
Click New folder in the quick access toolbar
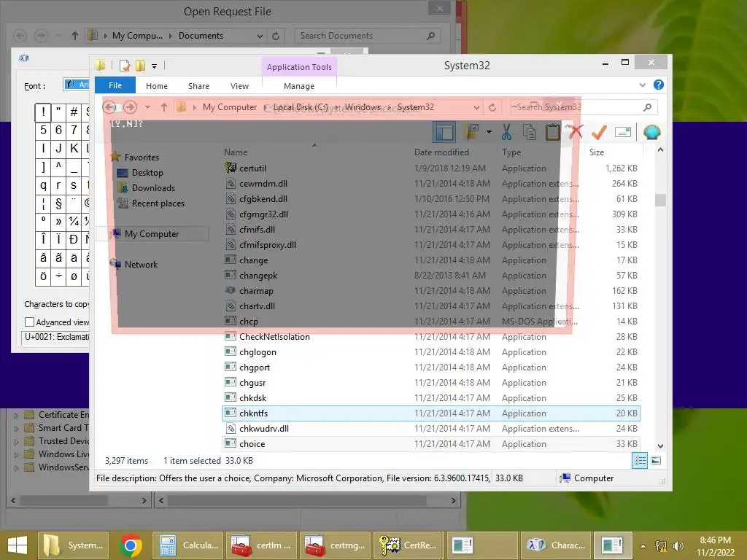(141, 66)
